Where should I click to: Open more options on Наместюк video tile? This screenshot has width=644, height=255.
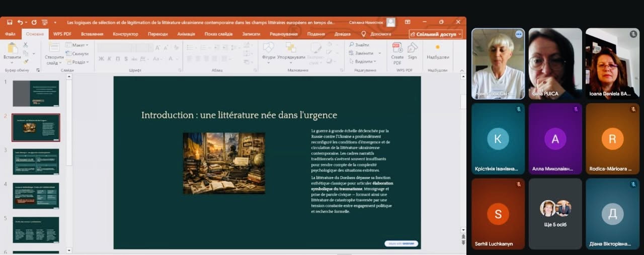[x=519, y=34]
